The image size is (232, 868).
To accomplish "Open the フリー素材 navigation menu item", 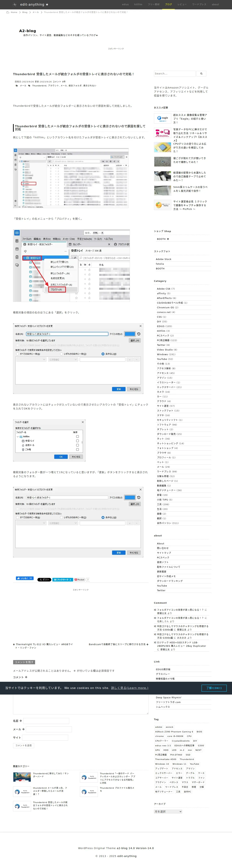I will coord(154,4).
